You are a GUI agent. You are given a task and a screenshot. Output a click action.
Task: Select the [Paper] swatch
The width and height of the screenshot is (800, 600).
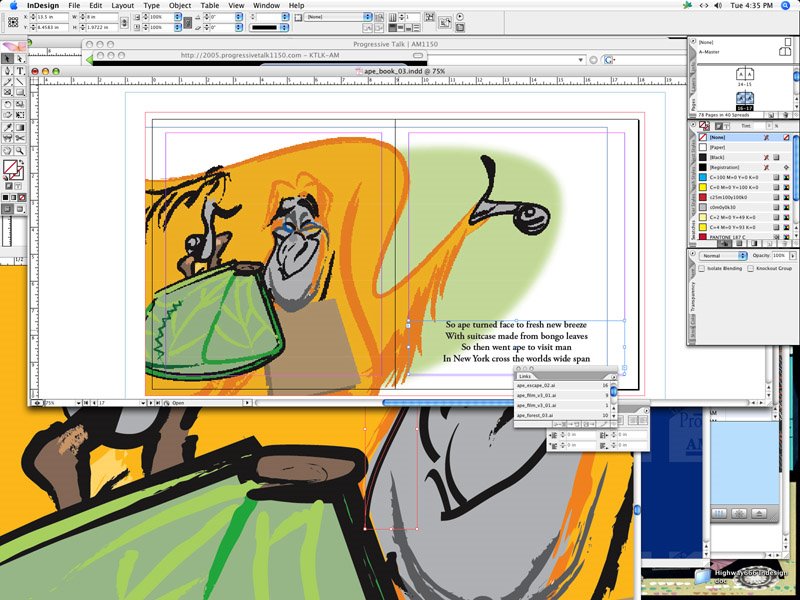click(x=744, y=147)
